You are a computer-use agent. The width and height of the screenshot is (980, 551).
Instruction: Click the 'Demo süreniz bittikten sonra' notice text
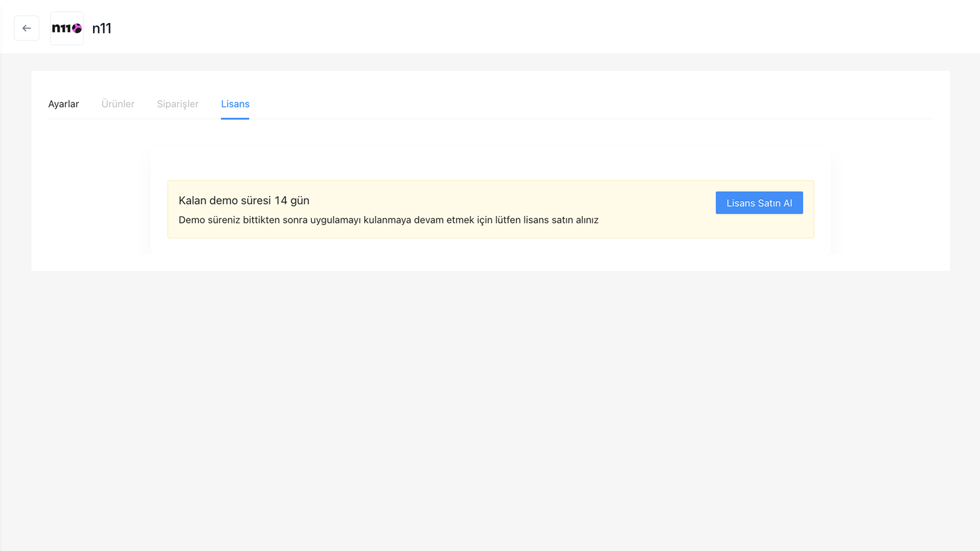[x=388, y=220]
